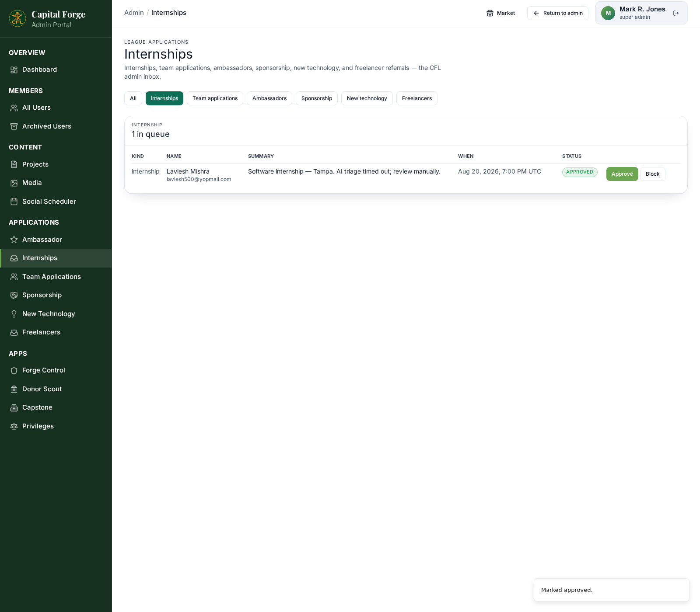Click the Aug 20, 2026 timestamp
Screen dimensions: 700x612
(x=500, y=171)
